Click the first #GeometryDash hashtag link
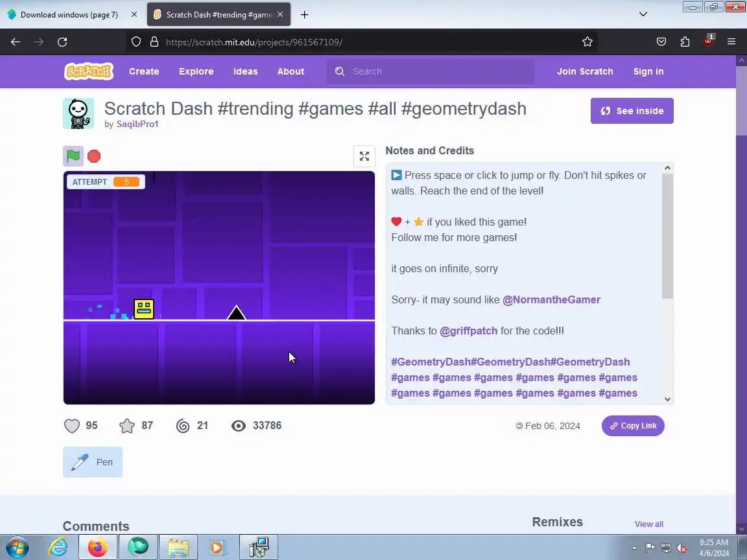The height and width of the screenshot is (560, 747). 431,362
